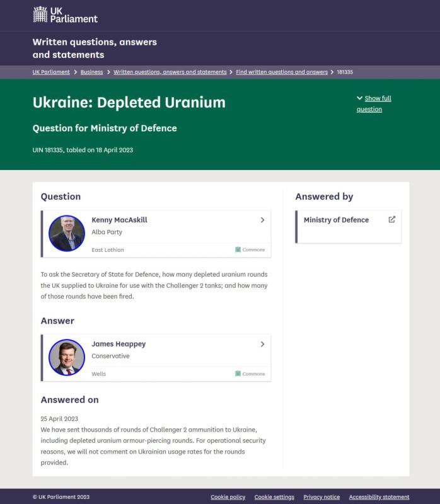Open Kenny MacAskill card via chevron arrow
Image resolution: width=440 pixels, height=504 pixels.
pos(262,220)
